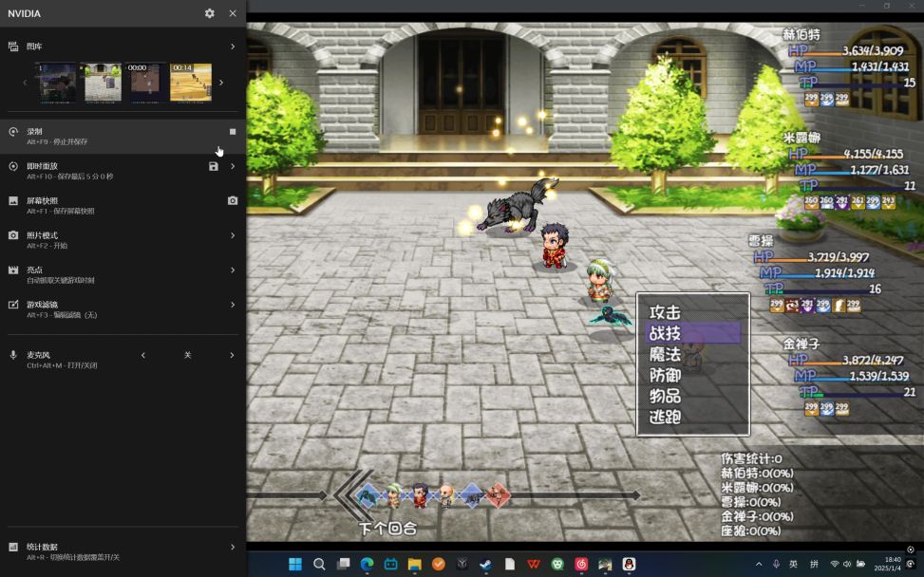Switch microphone to previous mode
This screenshot has width=924, height=577.
[143, 355]
